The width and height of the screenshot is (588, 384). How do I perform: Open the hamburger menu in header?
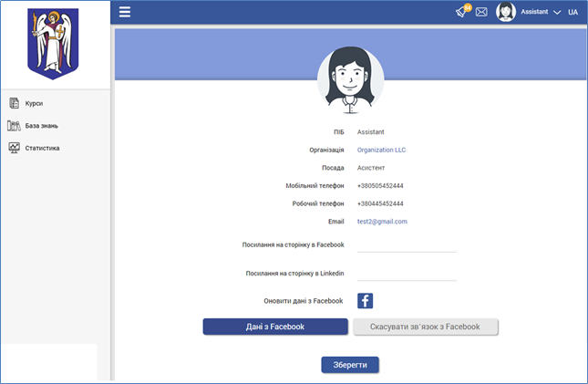(125, 12)
